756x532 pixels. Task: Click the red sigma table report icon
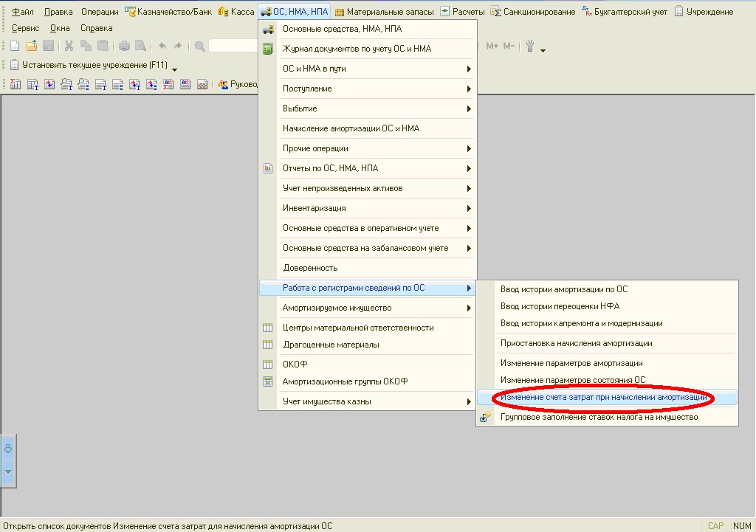15,84
